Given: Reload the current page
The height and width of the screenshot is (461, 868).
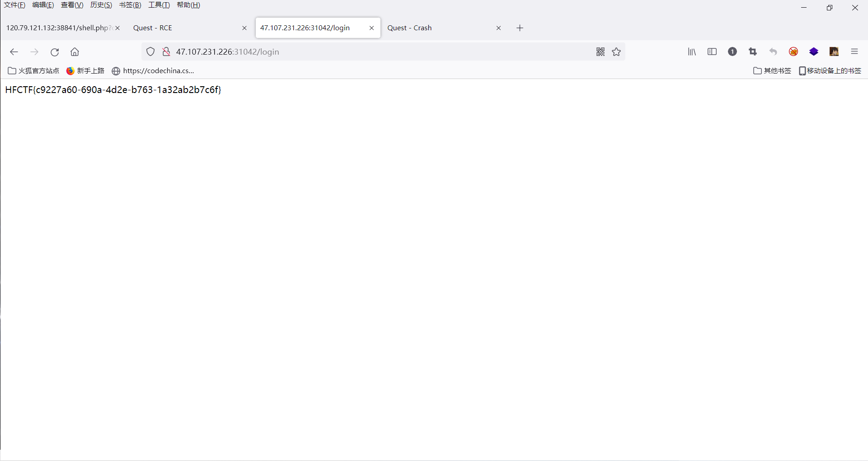Looking at the screenshot, I should point(55,52).
